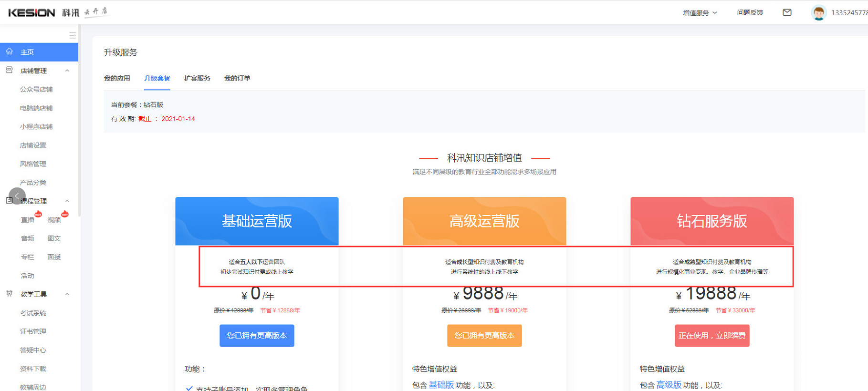Viewport: 868px width, 391px height.
Task: Click the store icon beside 店铺管理
Action: [x=10, y=70]
